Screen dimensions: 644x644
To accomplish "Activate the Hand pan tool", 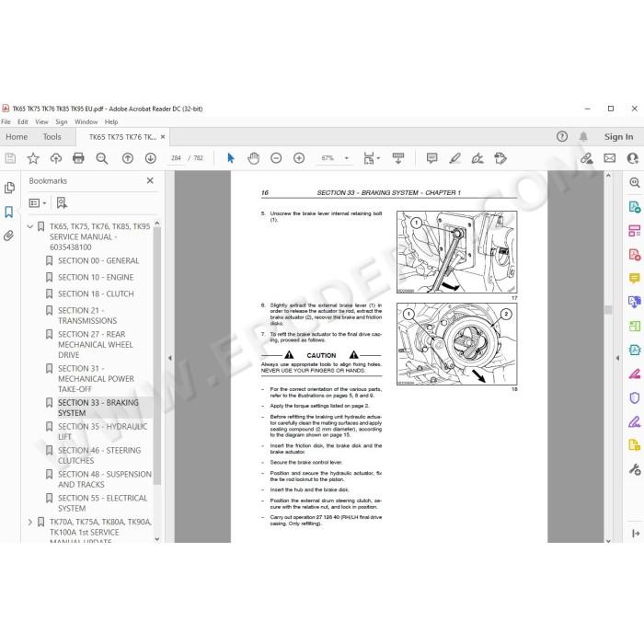I will 253,158.
